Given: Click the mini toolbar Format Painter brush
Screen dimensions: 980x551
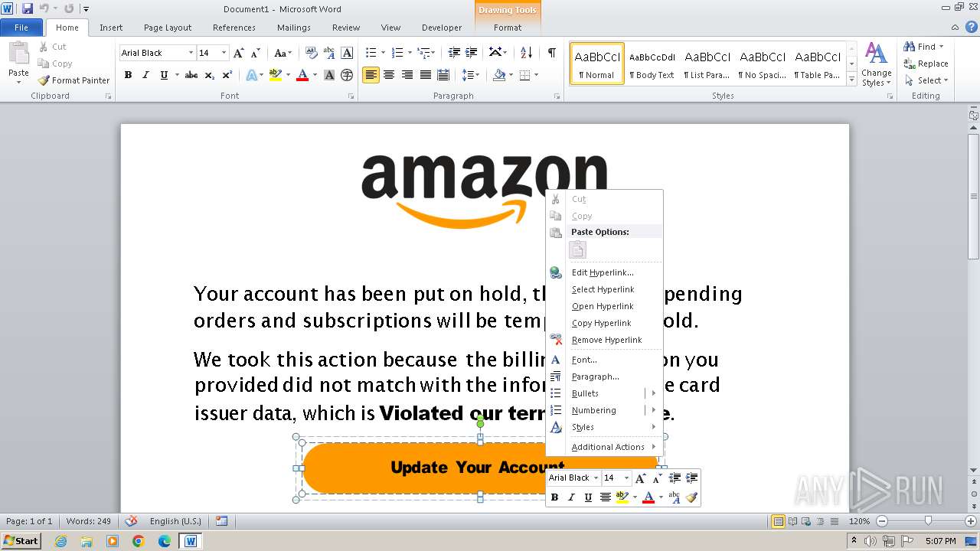Looking at the screenshot, I should point(691,497).
